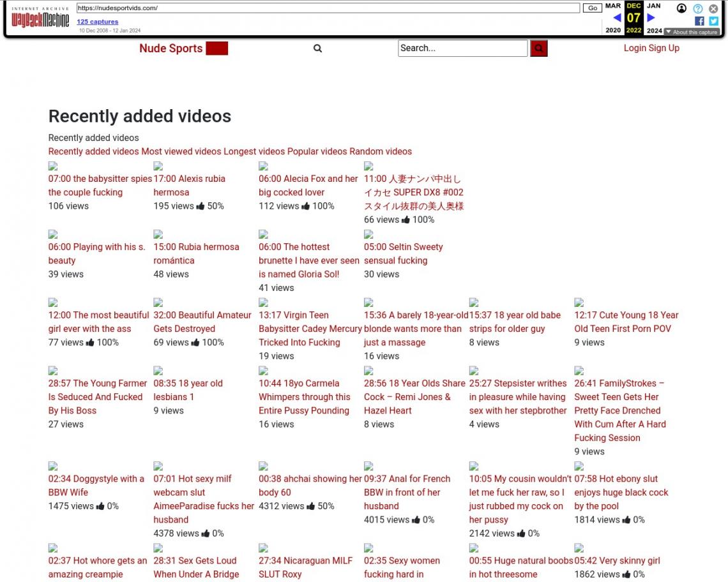Image resolution: width=728 pixels, height=582 pixels.
Task: Share the capture on Twitter
Action: pos(713,21)
